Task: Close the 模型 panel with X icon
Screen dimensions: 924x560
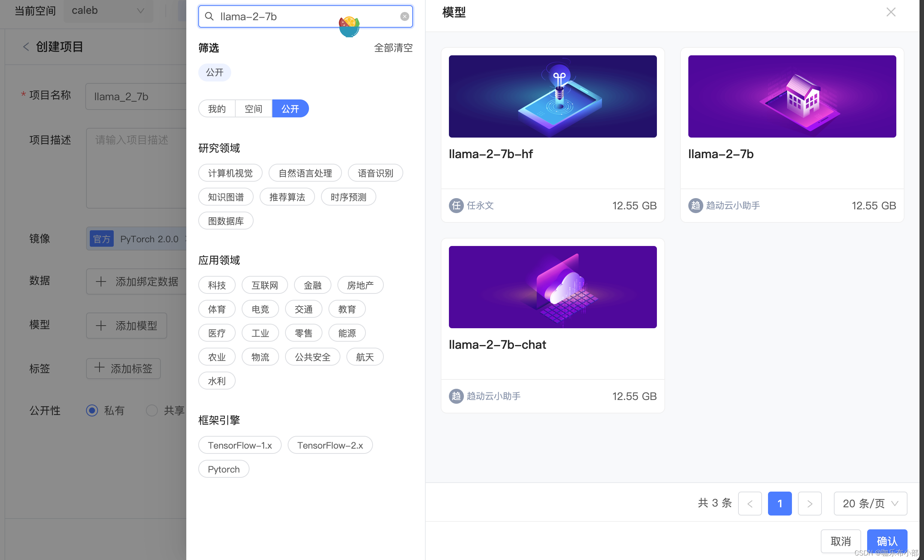Action: pos(891,12)
